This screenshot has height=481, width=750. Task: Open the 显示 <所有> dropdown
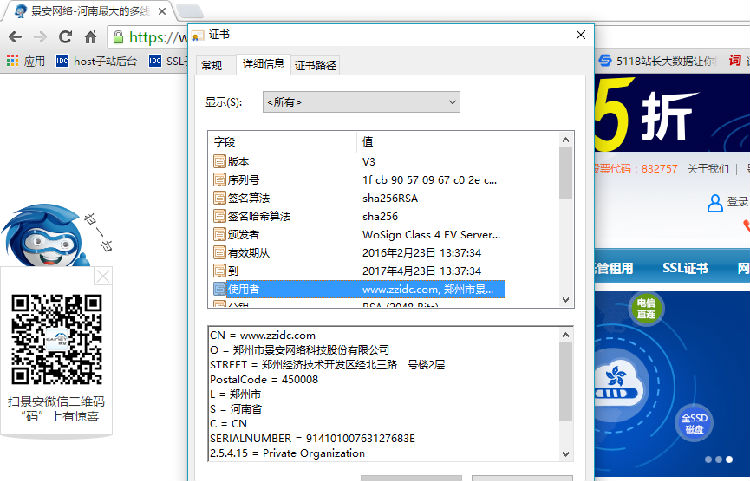(x=360, y=102)
